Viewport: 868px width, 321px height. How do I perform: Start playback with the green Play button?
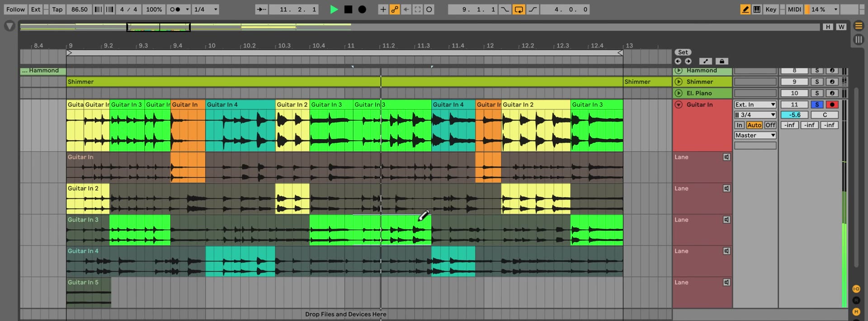point(334,9)
